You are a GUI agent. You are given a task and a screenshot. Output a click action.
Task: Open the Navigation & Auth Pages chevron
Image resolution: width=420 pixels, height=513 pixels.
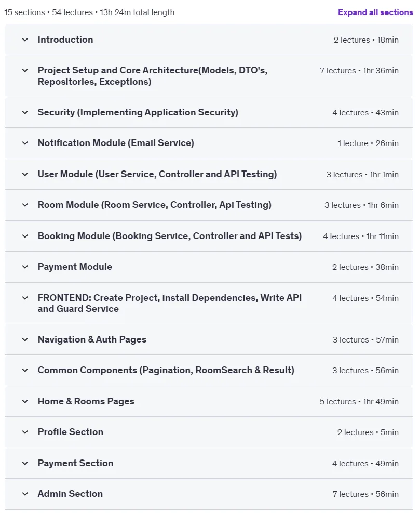click(x=25, y=339)
